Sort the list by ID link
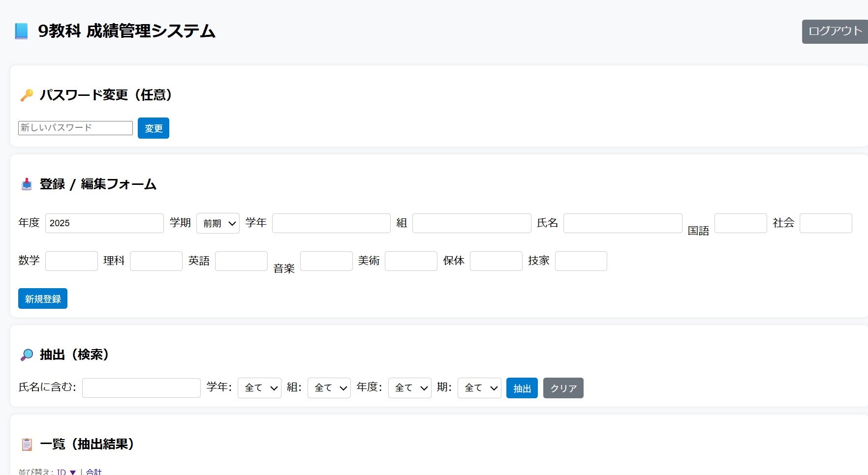Screen dimensions: 868x475 (x=62, y=472)
